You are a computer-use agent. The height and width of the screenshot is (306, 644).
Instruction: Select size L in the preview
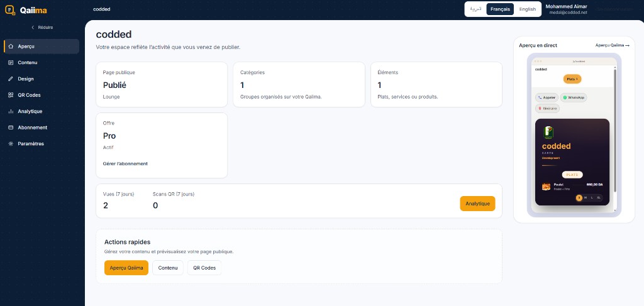pyautogui.click(x=592, y=198)
